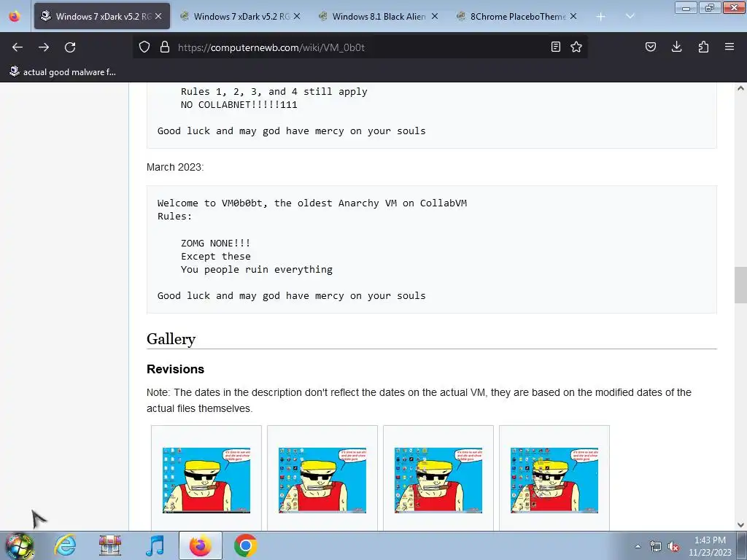Close the second Windows 7 xDark tab
This screenshot has width=747, height=560.
pyautogui.click(x=297, y=16)
